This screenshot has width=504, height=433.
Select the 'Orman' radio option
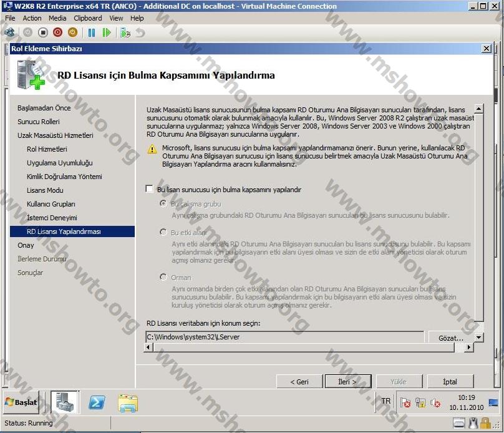(163, 277)
